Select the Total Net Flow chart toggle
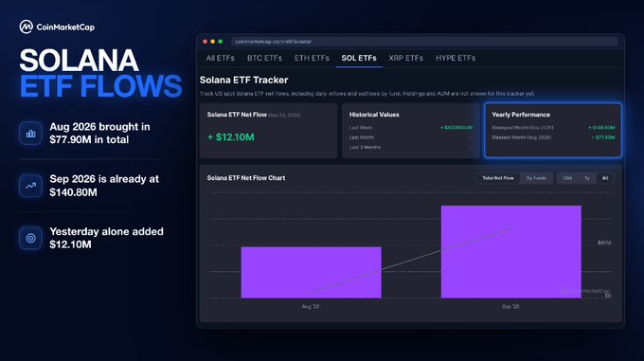Screen dimensions: 644x361 pos(498,178)
